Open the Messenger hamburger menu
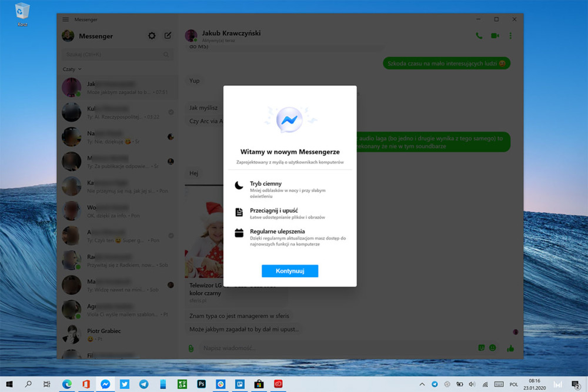588x392 pixels. tap(66, 19)
